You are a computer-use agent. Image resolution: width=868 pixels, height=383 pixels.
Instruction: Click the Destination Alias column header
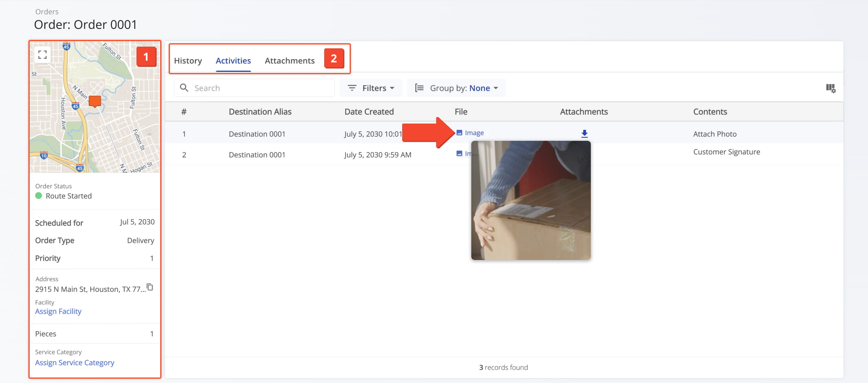pyautogui.click(x=260, y=112)
